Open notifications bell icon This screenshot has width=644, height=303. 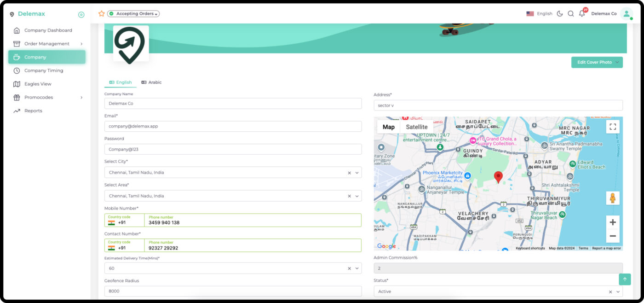582,14
